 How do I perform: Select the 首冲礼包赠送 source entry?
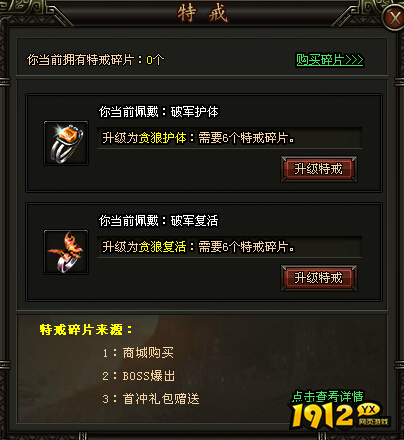[x=151, y=399]
